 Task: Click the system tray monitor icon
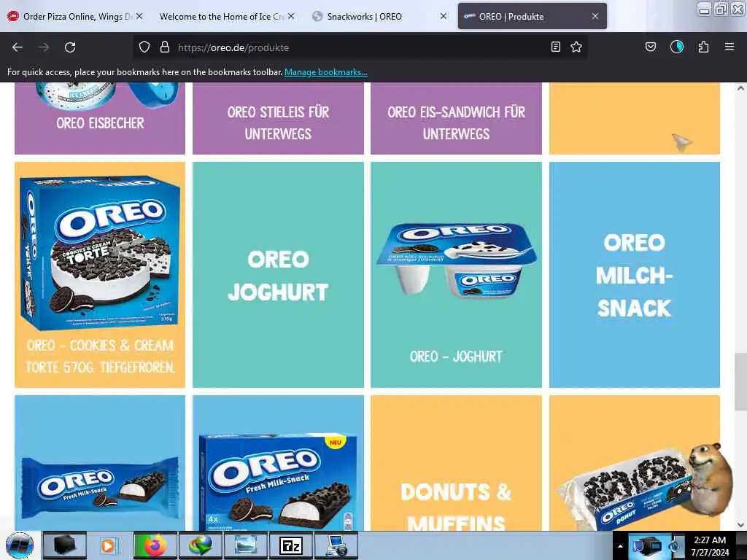(646, 545)
